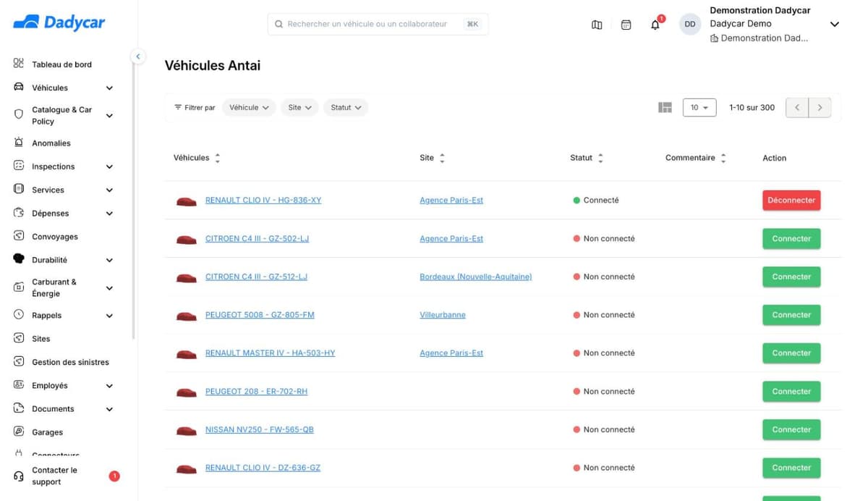Expand the Rappels sidebar menu
The height and width of the screenshot is (501, 868).
(x=109, y=316)
